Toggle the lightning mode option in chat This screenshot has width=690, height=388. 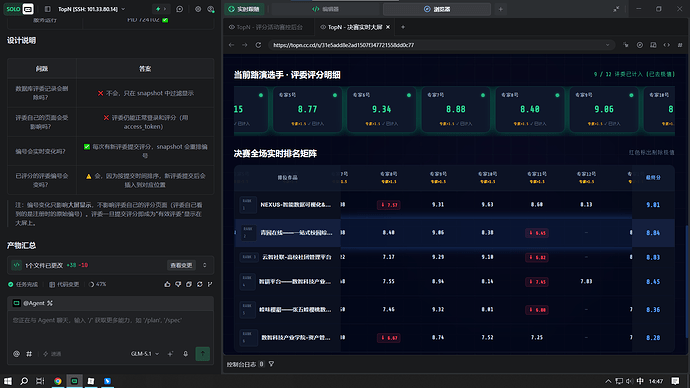pos(52,354)
